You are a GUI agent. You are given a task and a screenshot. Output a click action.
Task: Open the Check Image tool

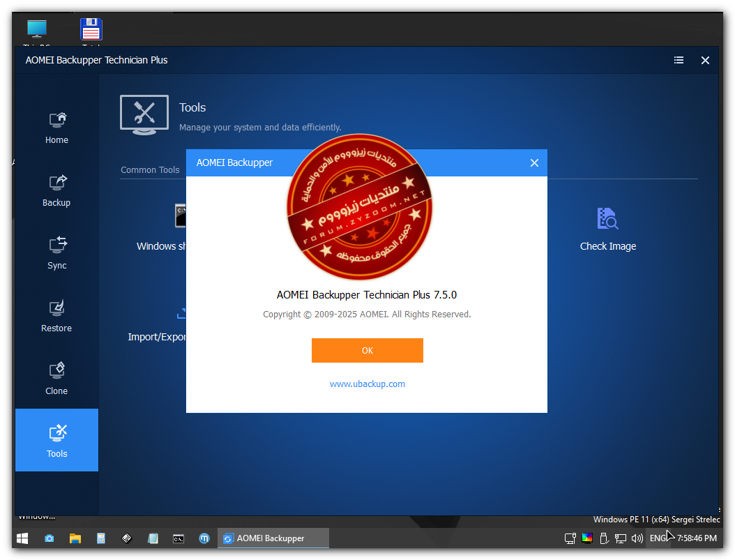(607, 229)
